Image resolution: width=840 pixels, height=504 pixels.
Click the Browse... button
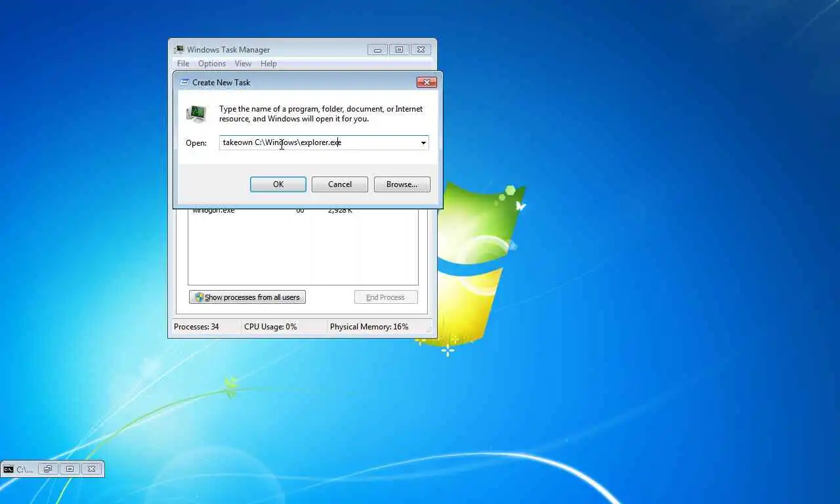[x=402, y=184]
